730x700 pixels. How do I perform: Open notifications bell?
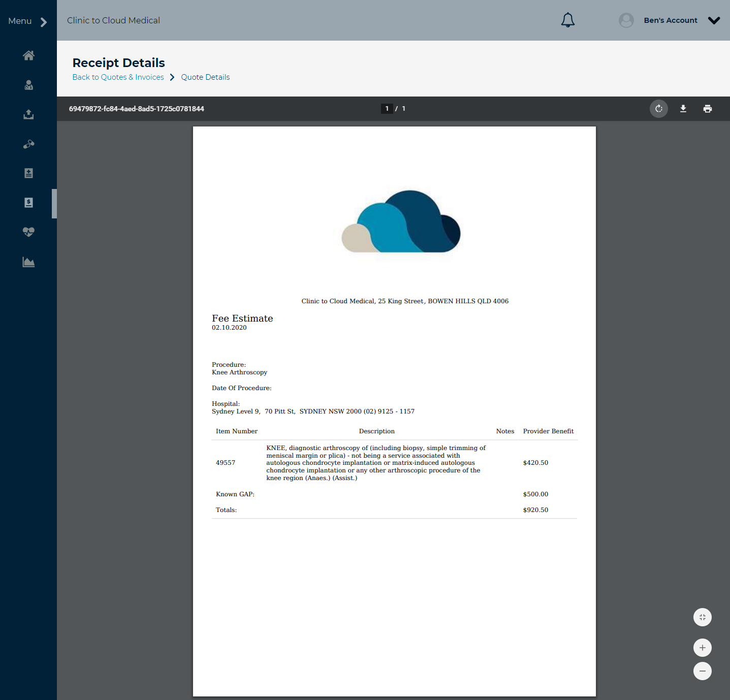pyautogui.click(x=568, y=20)
